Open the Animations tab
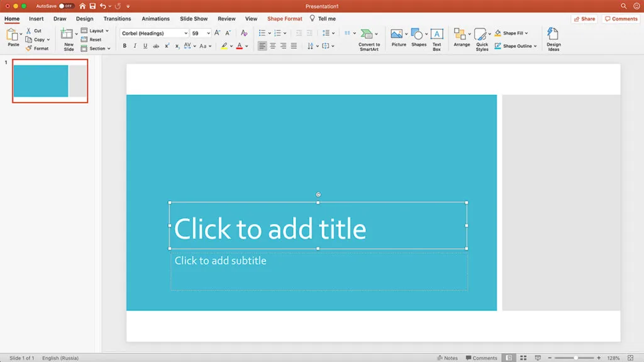Screen dimensions: 644x362 (x=156, y=19)
